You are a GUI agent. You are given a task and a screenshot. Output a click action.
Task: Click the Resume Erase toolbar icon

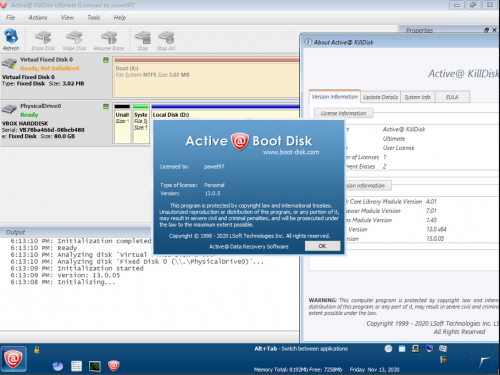coord(109,40)
